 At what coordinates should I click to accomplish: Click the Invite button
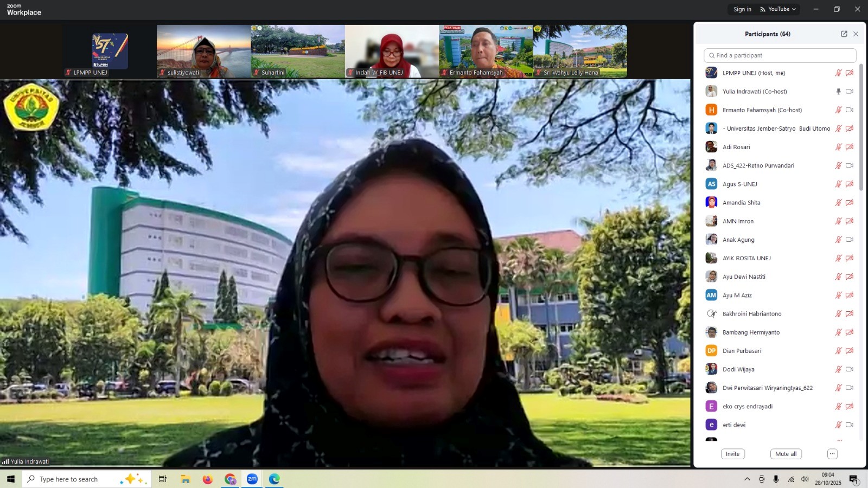(x=732, y=454)
